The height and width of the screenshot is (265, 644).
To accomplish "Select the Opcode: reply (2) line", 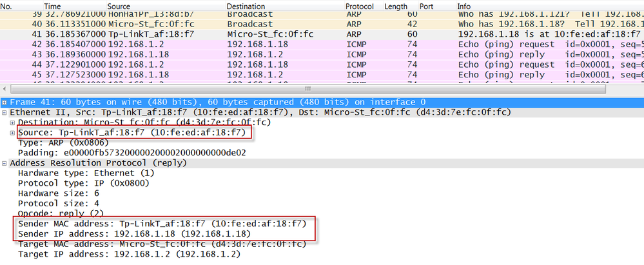I will coord(61,213).
